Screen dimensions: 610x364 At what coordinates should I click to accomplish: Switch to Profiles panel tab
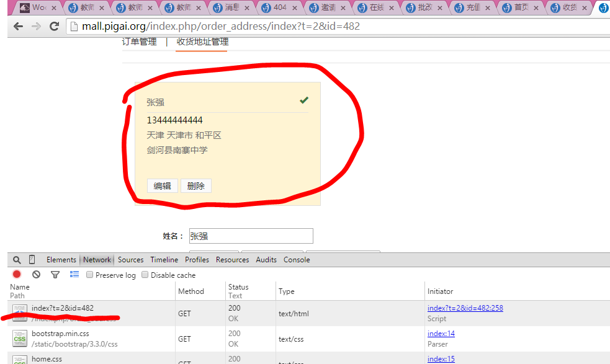pos(197,260)
